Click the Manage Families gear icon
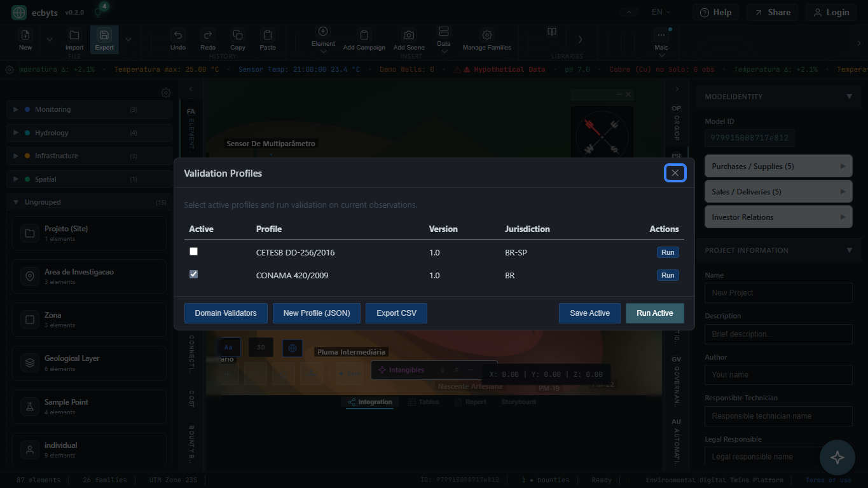This screenshot has width=868, height=488. click(x=487, y=36)
